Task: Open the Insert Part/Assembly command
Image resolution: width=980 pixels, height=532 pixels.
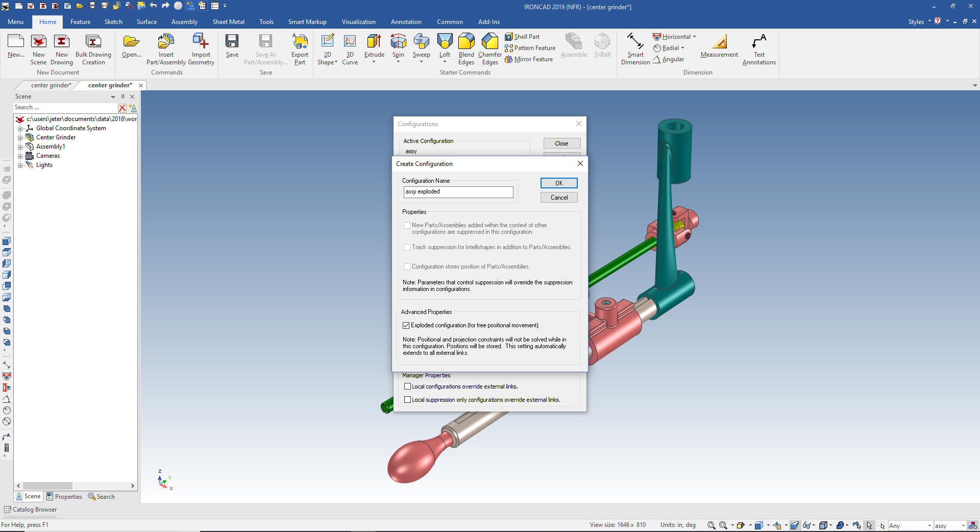Action: tap(166, 42)
